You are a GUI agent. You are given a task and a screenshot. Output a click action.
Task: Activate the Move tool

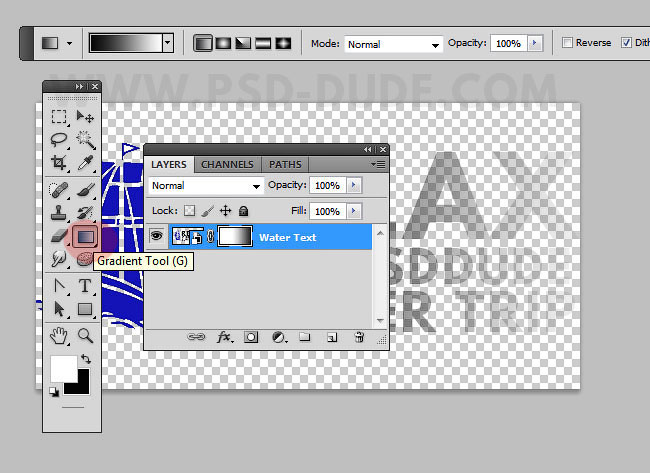click(x=85, y=117)
